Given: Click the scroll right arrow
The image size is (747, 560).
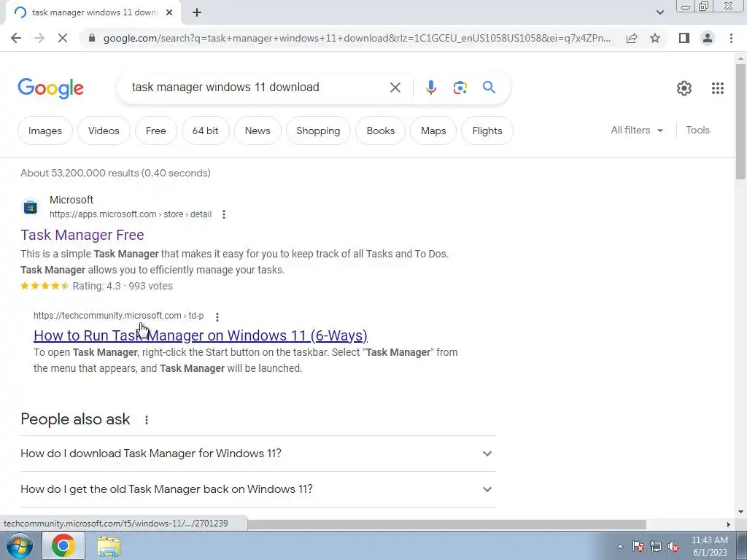Looking at the screenshot, I should pos(729,524).
